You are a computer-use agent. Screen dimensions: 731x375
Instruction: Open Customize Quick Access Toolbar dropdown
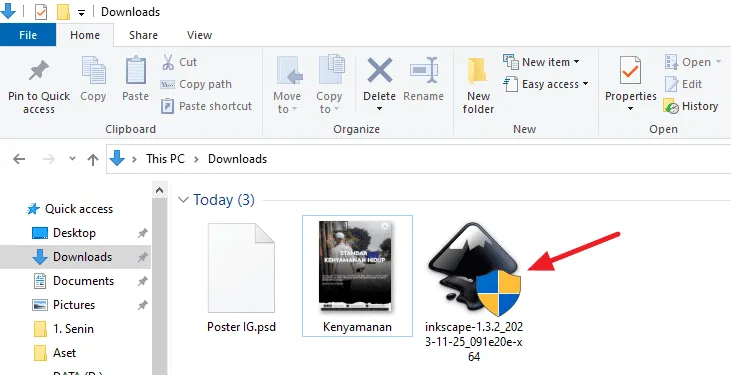pos(82,13)
